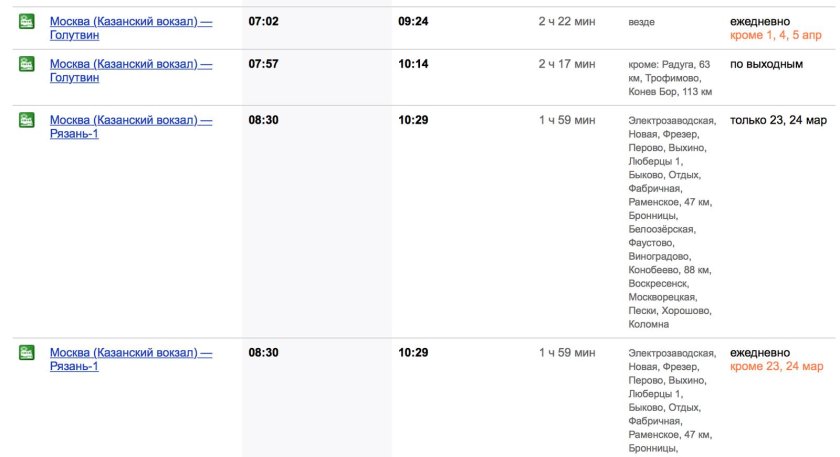Click the train icon for the 07:57 Голутвин train

point(27,64)
